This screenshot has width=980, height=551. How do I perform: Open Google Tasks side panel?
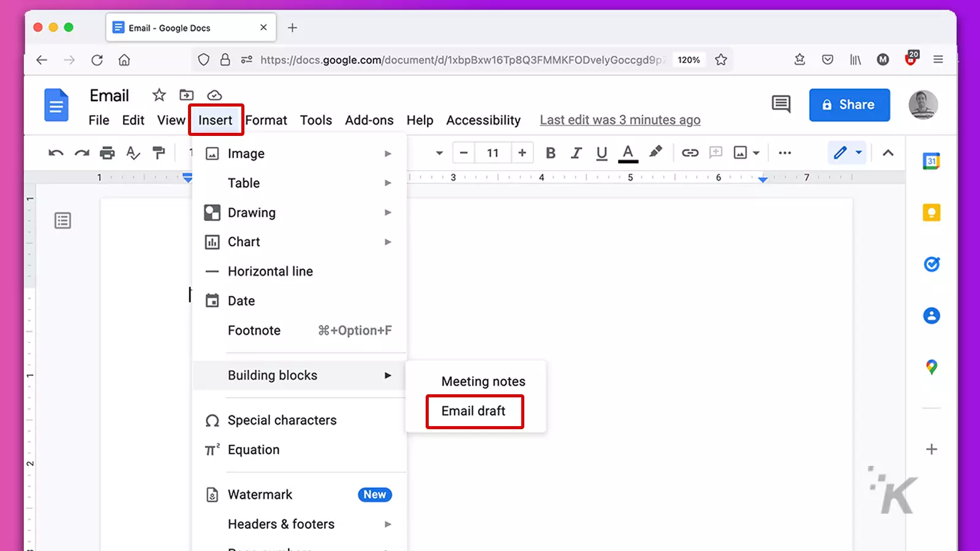(932, 264)
